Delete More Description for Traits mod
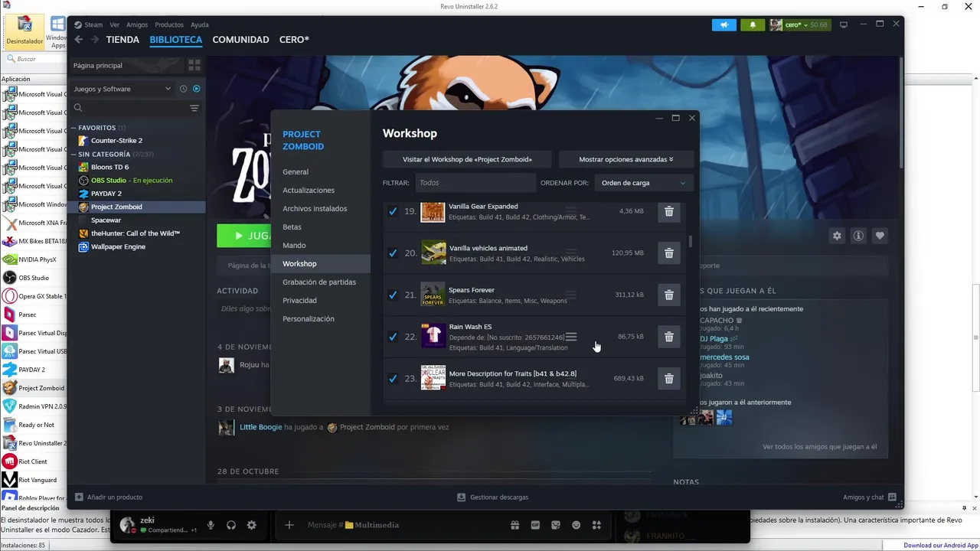Viewport: 980px width, 551px height. (x=668, y=379)
